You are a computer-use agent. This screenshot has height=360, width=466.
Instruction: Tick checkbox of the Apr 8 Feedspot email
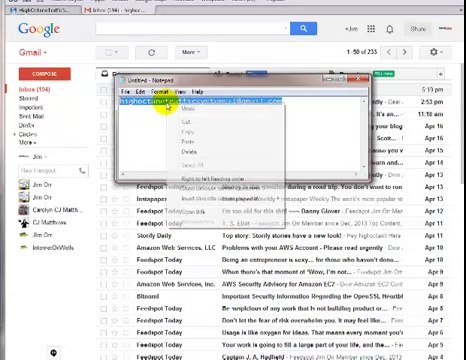point(104,309)
